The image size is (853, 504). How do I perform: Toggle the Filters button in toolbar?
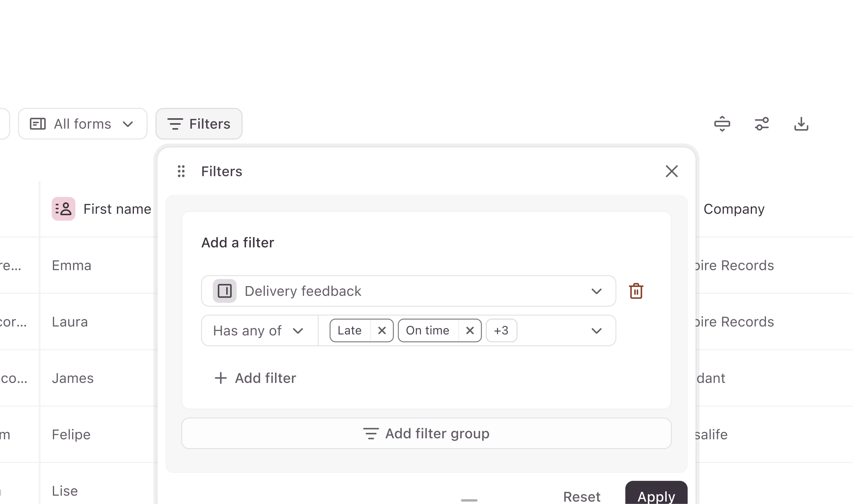199,124
